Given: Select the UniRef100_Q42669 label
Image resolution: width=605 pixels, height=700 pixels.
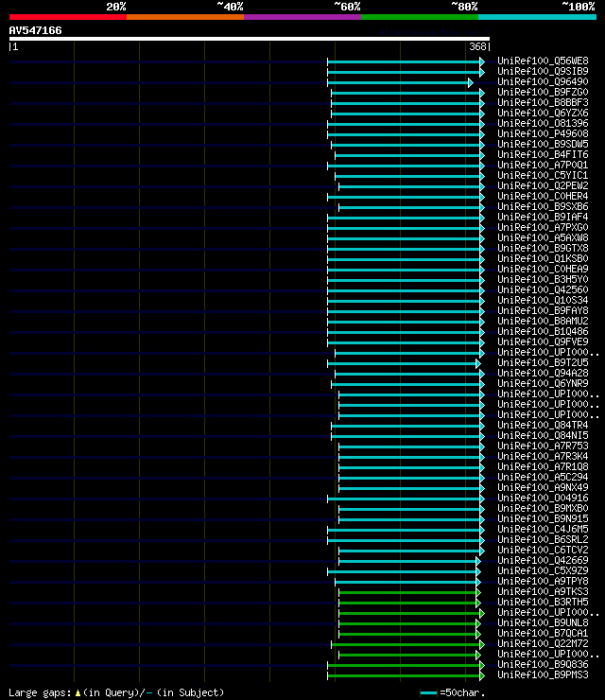Looking at the screenshot, I should click(x=543, y=561).
